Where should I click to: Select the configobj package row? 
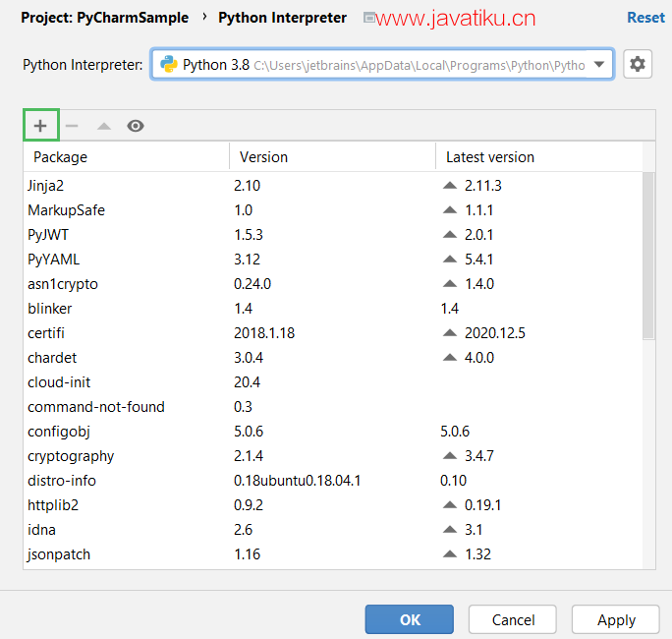pyautogui.click(x=333, y=431)
